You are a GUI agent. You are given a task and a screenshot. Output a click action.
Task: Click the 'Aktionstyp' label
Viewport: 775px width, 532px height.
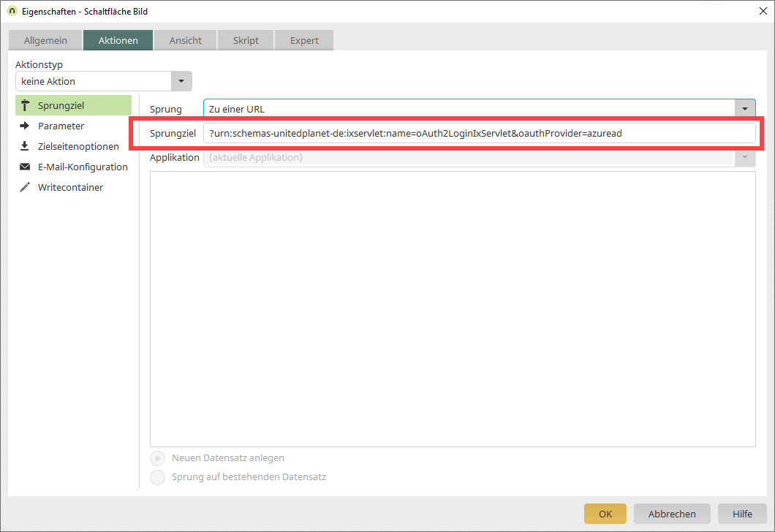39,65
